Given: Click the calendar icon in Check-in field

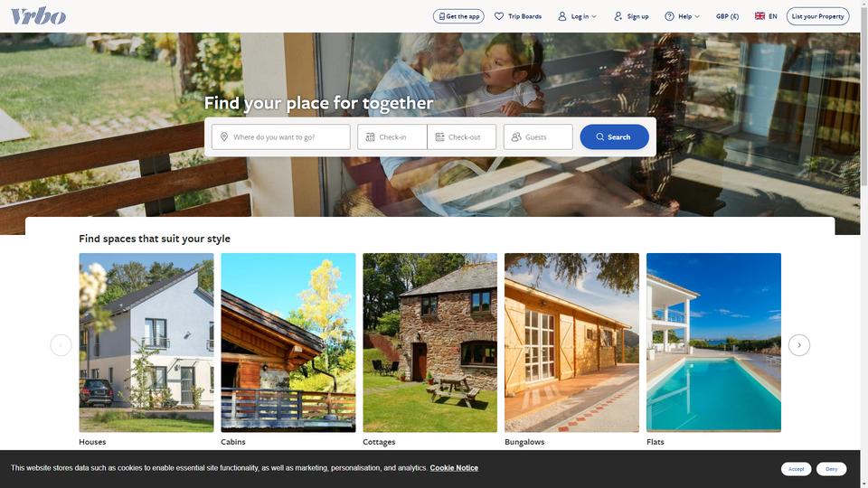Looking at the screenshot, I should 371,136.
